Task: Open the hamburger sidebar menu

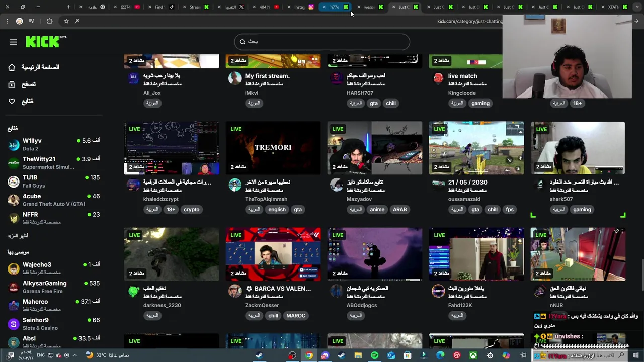Action: [x=14, y=42]
